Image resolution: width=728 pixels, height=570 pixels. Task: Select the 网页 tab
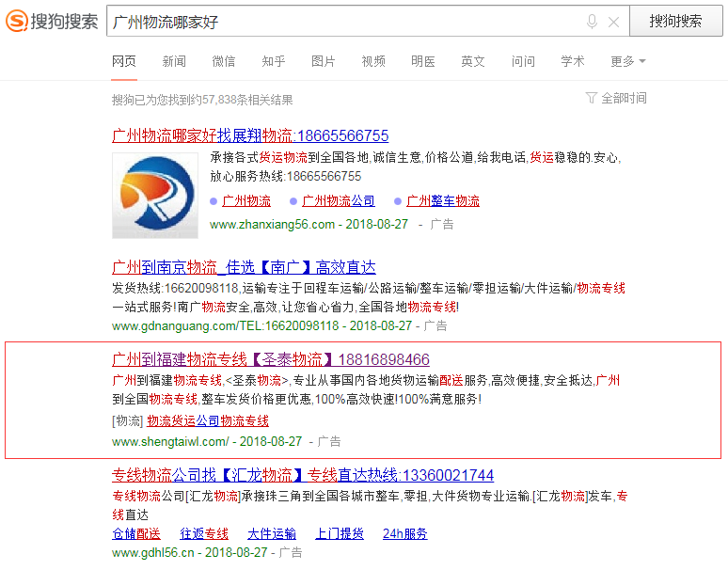pyautogui.click(x=124, y=61)
